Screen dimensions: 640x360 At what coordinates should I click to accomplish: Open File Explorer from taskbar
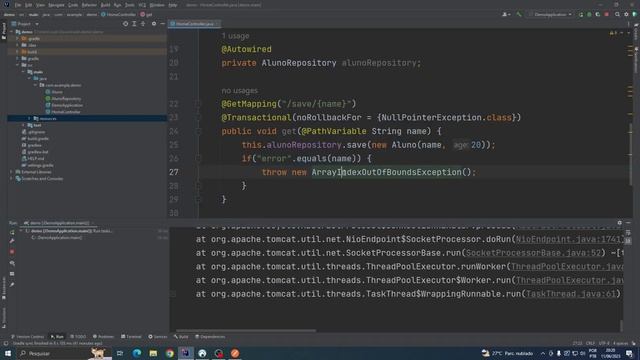153,353
